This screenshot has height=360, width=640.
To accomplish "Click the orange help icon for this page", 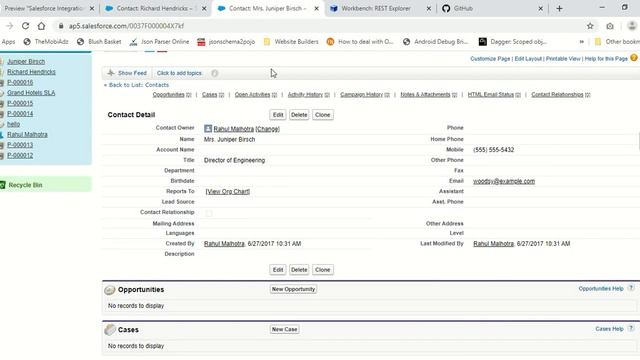I will click(634, 58).
